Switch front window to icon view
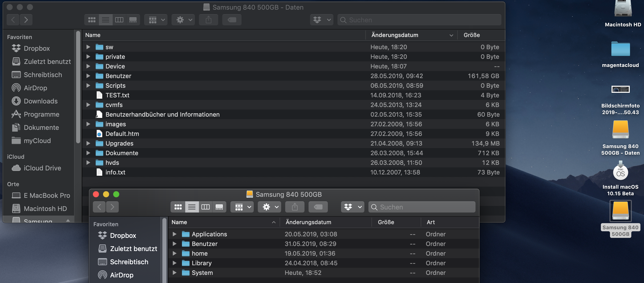This screenshot has height=283, width=644. [x=178, y=207]
